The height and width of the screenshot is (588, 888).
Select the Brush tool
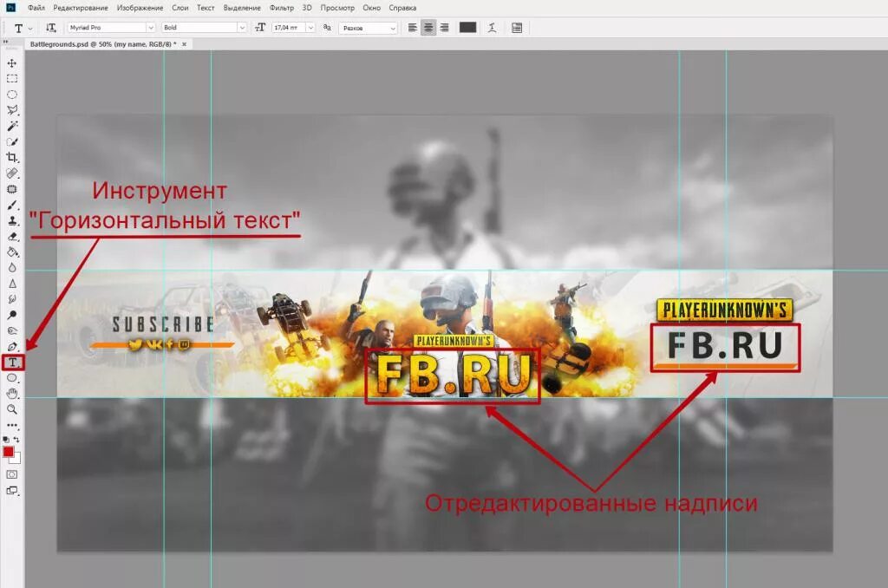[x=12, y=205]
